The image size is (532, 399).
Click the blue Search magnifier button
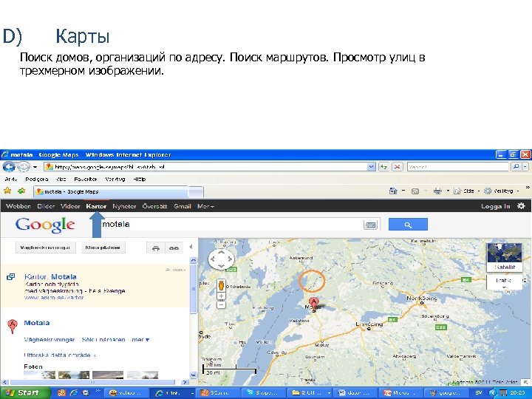click(408, 225)
